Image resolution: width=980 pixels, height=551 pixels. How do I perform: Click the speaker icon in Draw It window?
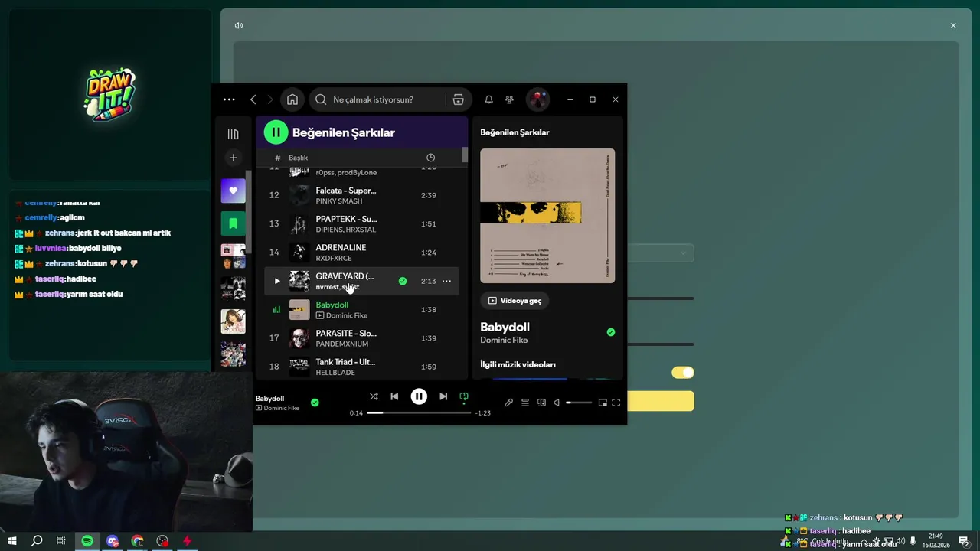coord(239,25)
